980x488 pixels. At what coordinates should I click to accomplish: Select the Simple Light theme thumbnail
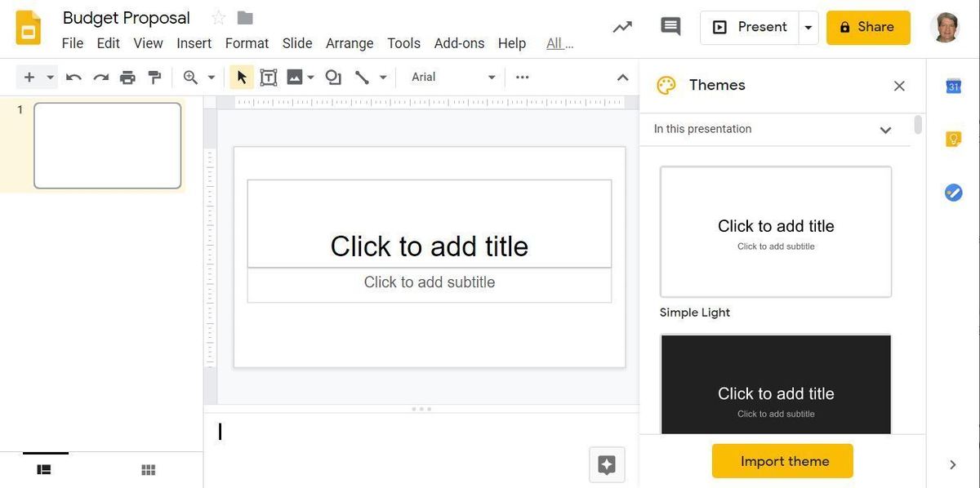(x=775, y=232)
